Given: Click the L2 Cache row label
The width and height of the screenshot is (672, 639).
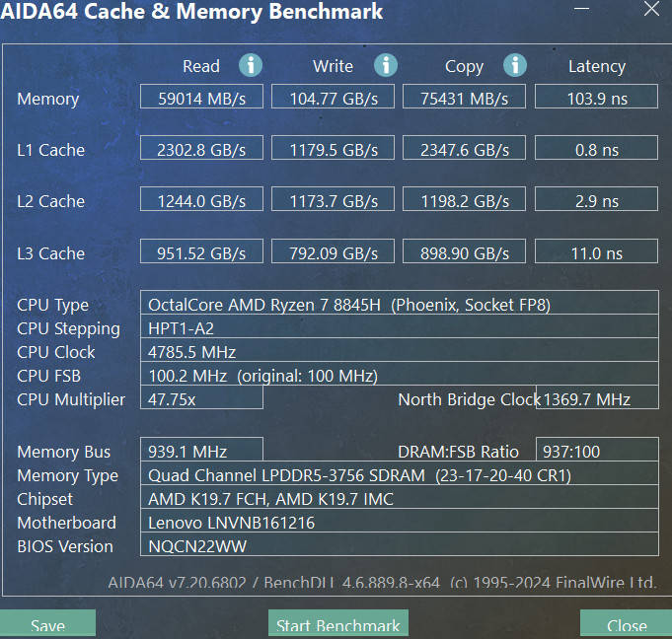Looking at the screenshot, I should (50, 201).
